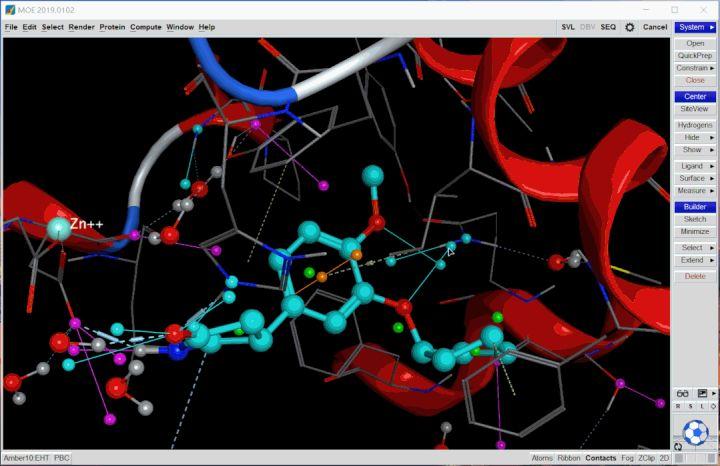The image size is (720, 466).
Task: Click the circular refresh arrows icon
Action: 679,447
